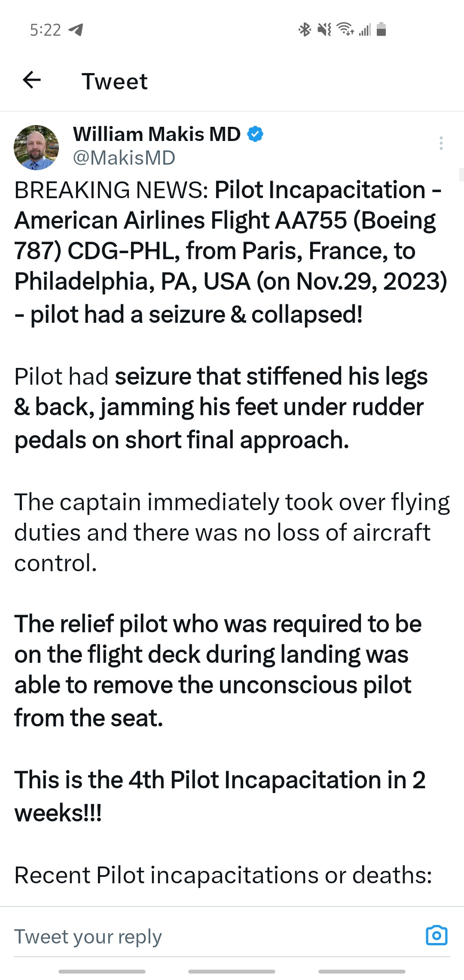Image resolution: width=464 pixels, height=980 pixels.
Task: Click the blue verified badge
Action: 255,134
